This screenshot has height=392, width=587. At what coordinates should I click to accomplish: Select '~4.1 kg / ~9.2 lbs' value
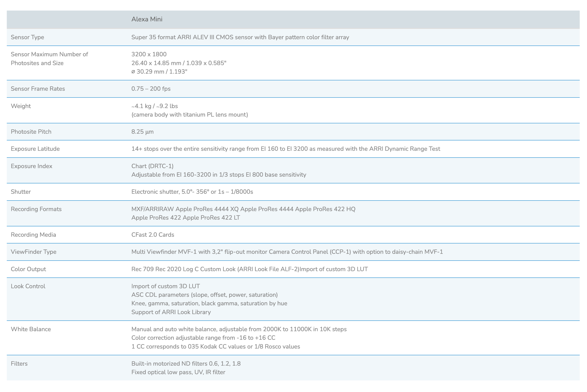tap(155, 106)
